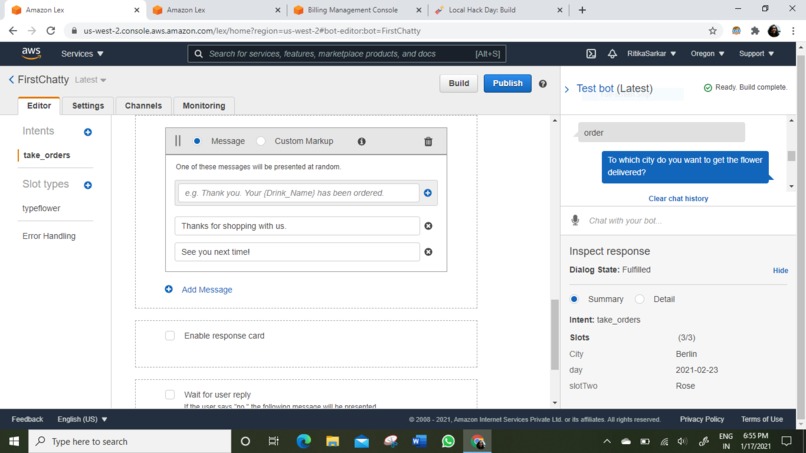Open the Services dropdown
Screen dimensions: 806x453
click(82, 53)
